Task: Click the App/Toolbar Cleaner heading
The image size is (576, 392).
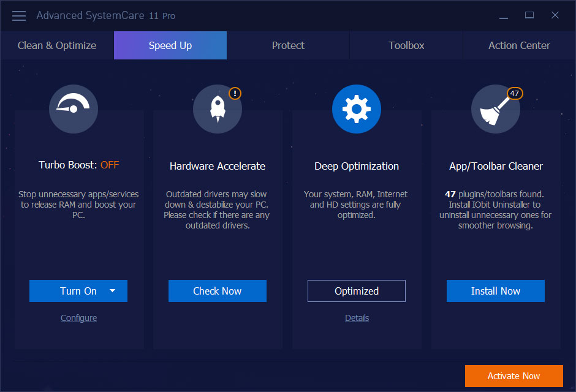Action: (496, 166)
